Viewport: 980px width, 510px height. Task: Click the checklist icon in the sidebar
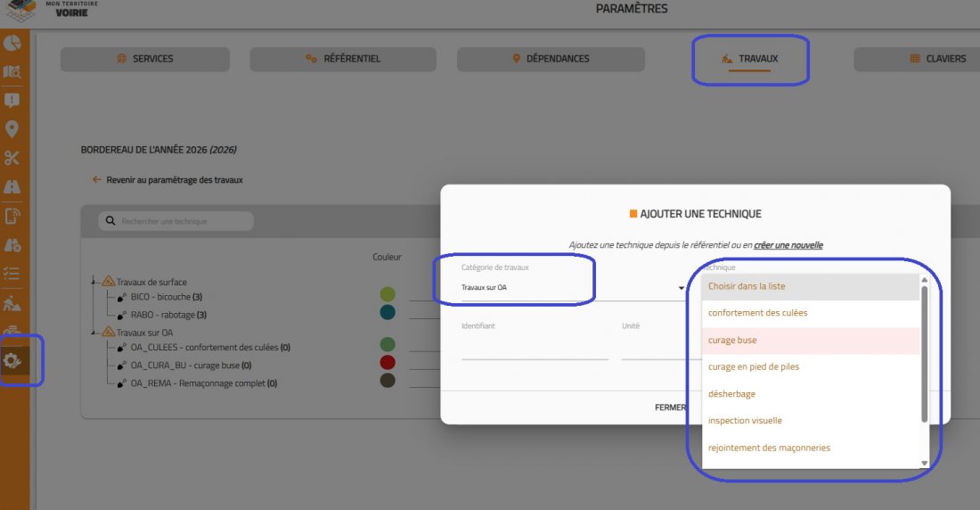click(12, 274)
